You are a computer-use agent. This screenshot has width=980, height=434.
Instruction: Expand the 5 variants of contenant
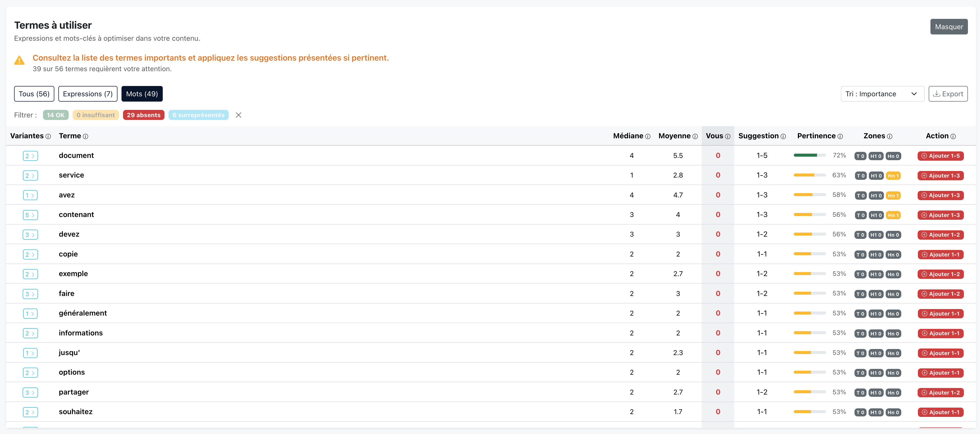pos(30,215)
